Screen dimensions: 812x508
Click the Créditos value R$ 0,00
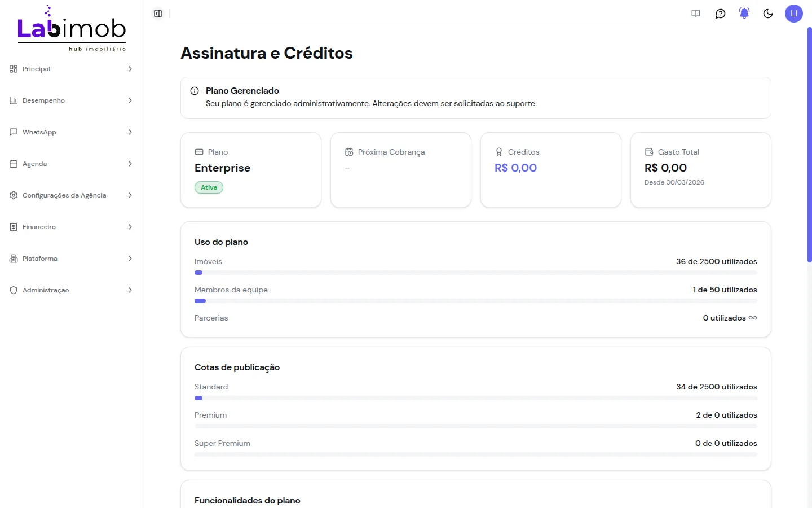515,168
